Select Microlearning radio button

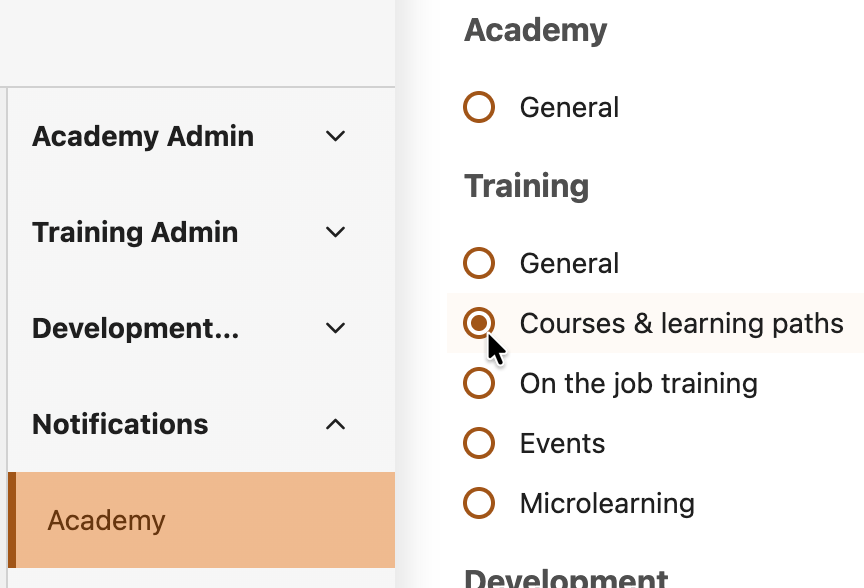click(480, 503)
